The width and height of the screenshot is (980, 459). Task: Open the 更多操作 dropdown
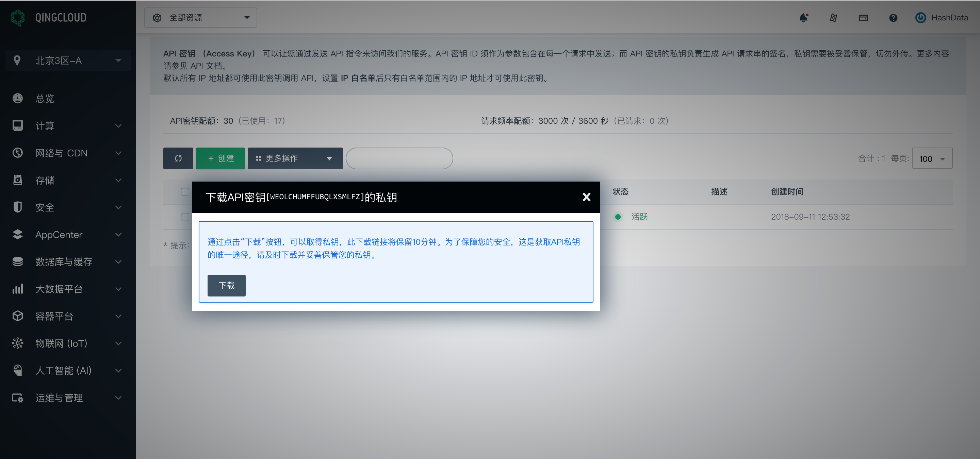coord(295,158)
